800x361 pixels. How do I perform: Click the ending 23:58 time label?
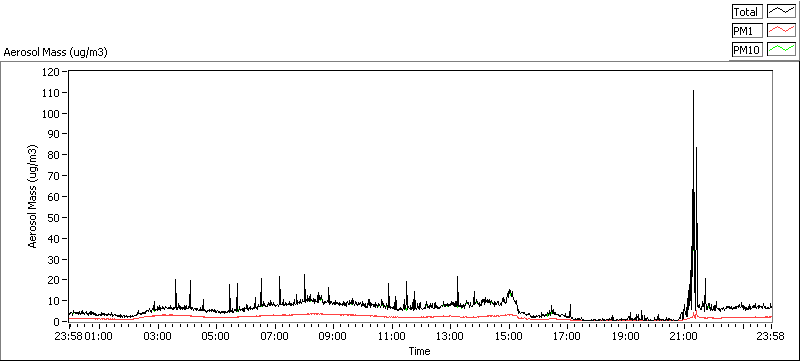771,336
